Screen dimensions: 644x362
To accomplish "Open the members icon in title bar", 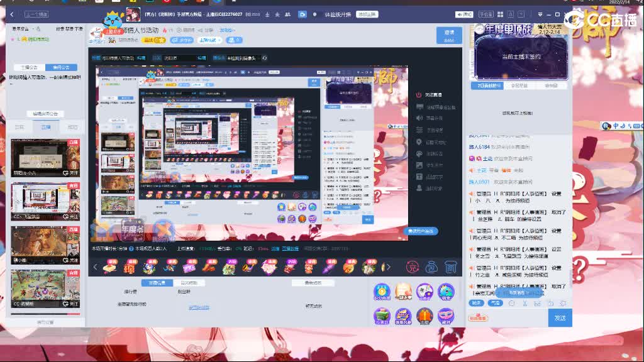I will tap(288, 14).
